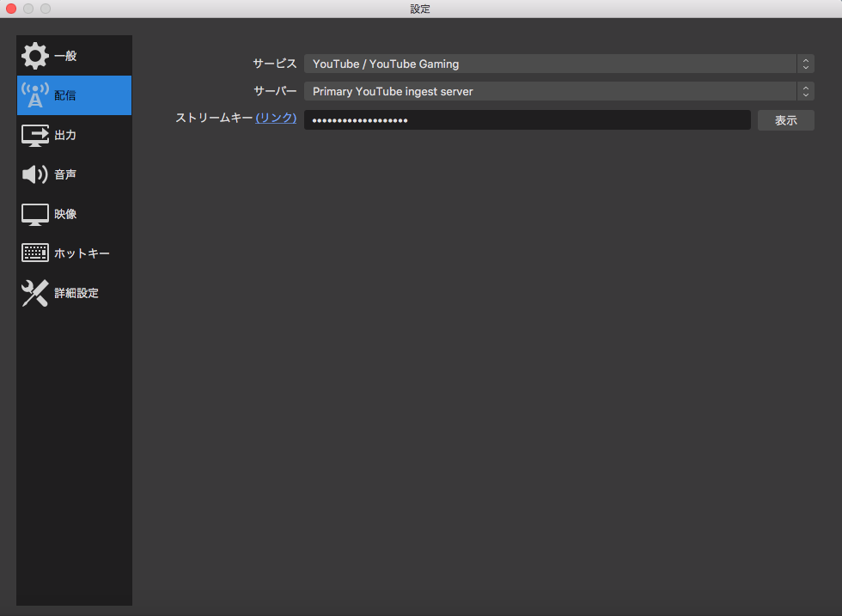This screenshot has height=616, width=842.
Task: Open the 詳細設定 label in the sidebar
Action: [x=76, y=293]
